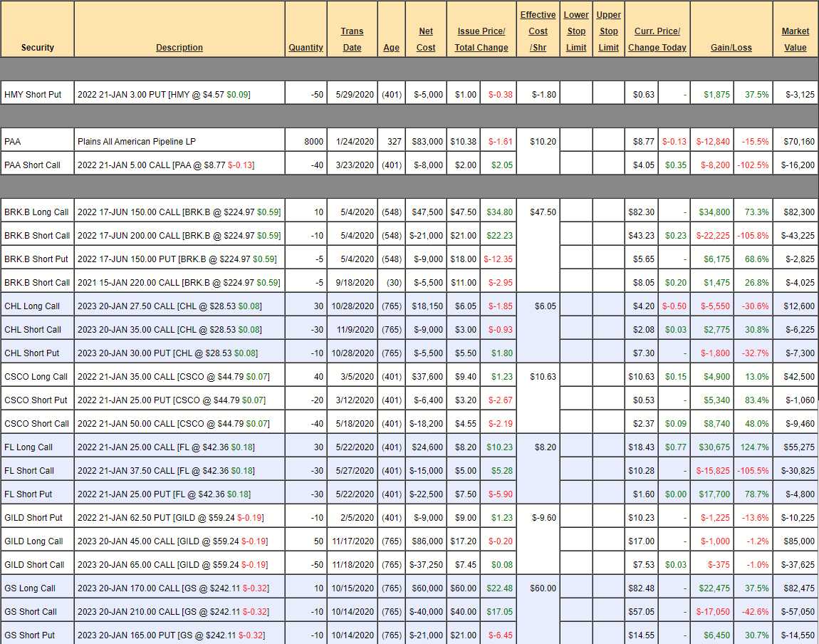Click the Market Value column header
819x644 pixels.
tap(795, 40)
